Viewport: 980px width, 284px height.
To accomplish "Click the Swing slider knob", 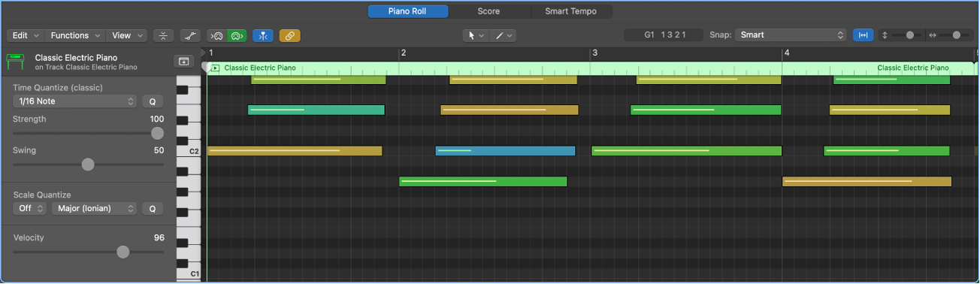I will [88, 165].
